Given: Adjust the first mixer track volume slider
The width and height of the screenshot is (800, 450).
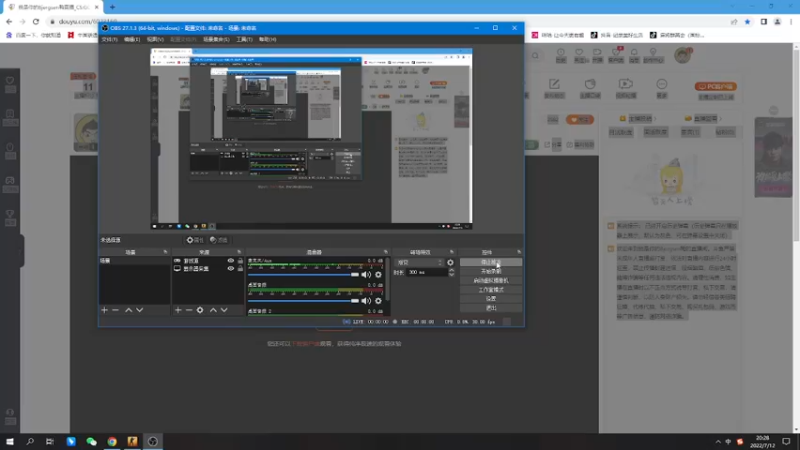Looking at the screenshot, I should click(304, 274).
